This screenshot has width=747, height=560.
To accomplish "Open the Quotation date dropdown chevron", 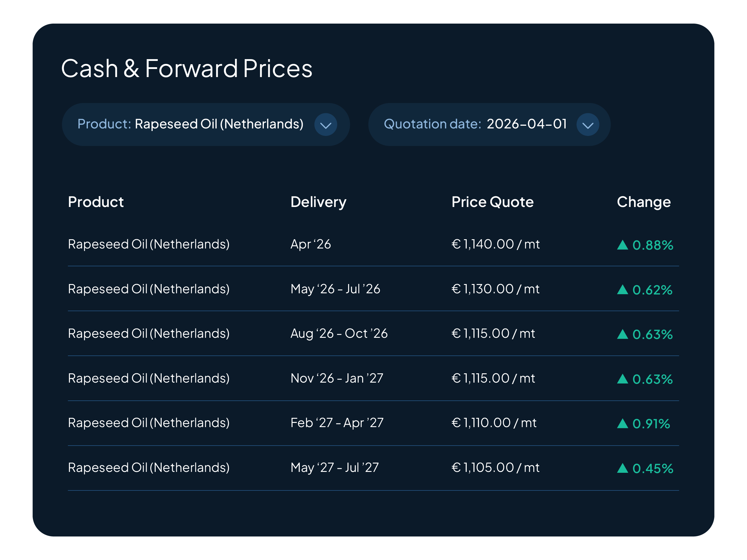I will (x=588, y=125).
